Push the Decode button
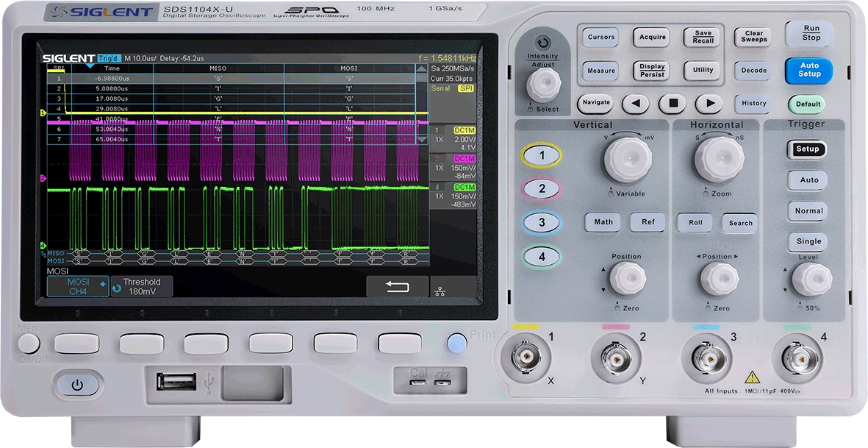The height and width of the screenshot is (448, 868). pyautogui.click(x=753, y=71)
